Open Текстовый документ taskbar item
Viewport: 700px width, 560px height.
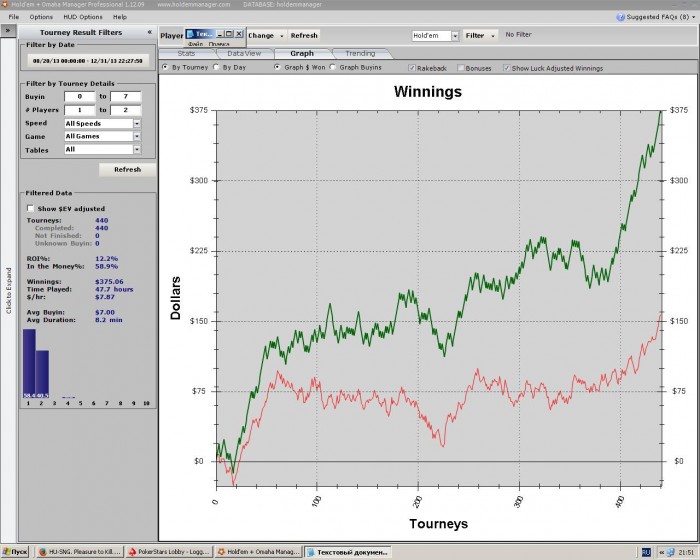tap(348, 552)
